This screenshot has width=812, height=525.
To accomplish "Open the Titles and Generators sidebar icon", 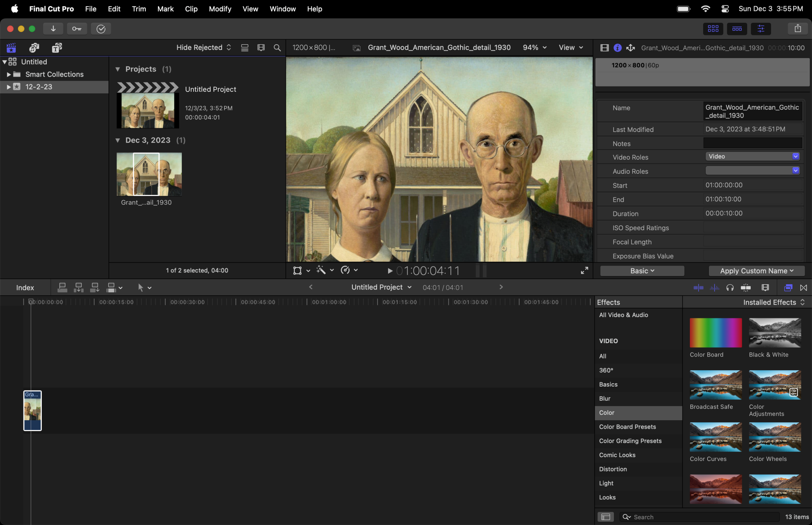I will [x=57, y=48].
